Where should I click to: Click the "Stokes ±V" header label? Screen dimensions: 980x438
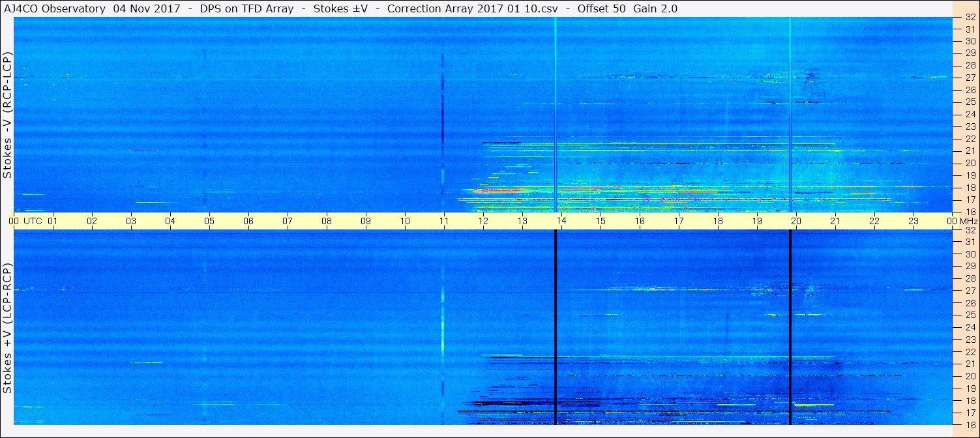pyautogui.click(x=340, y=8)
